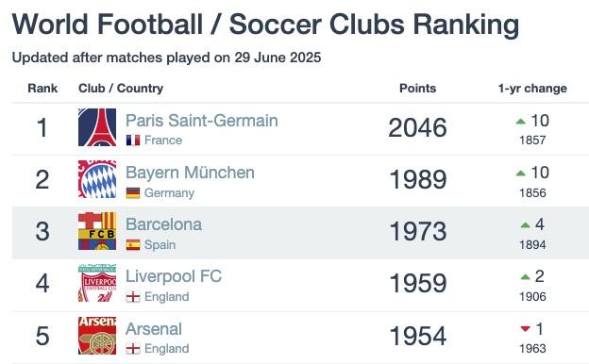The image size is (589, 364).
Task: Click the FC Barcelona crest icon
Action: [97, 231]
